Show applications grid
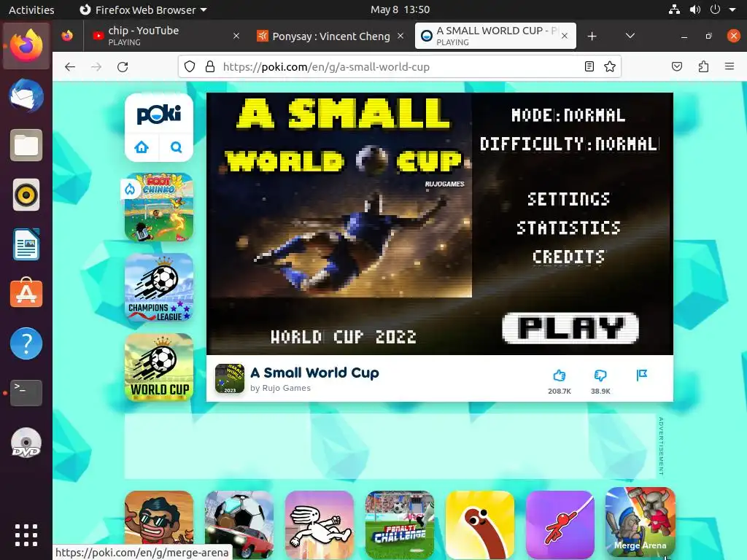The image size is (747, 560). (26, 535)
